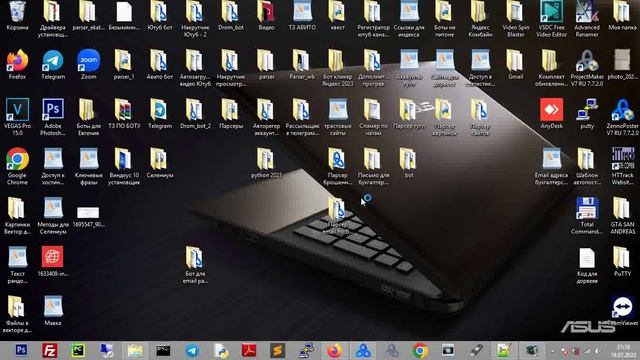Select the Моя папка folder
Image resolution: width=640 pixels, height=360 pixels.
(x=622, y=12)
